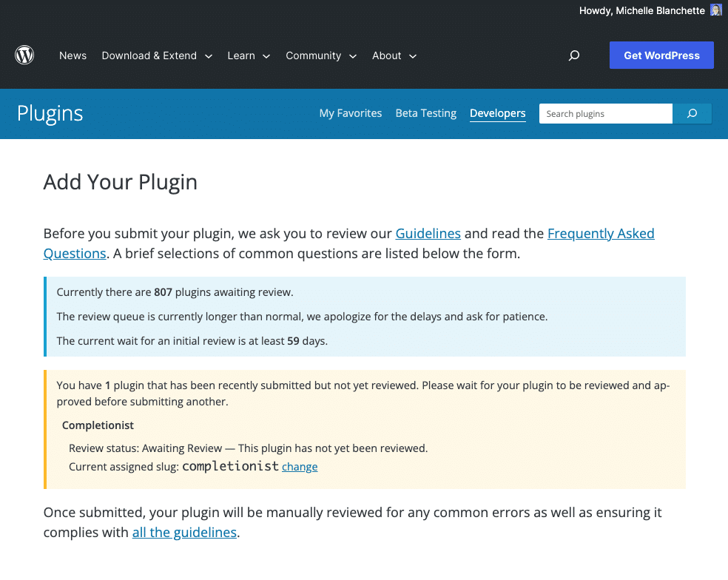The width and height of the screenshot is (728, 580).
Task: Click Howdy, Michelle Blanchette account text
Action: click(641, 10)
